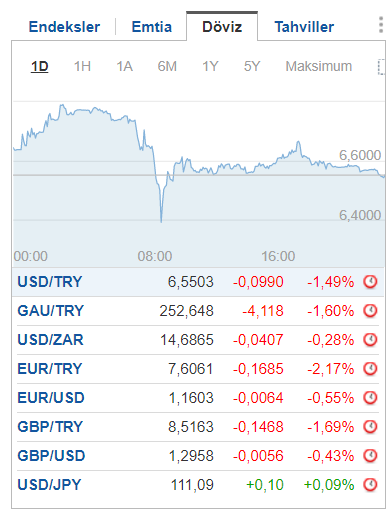Select the Tahviller tab
The image size is (392, 511).
(x=304, y=27)
